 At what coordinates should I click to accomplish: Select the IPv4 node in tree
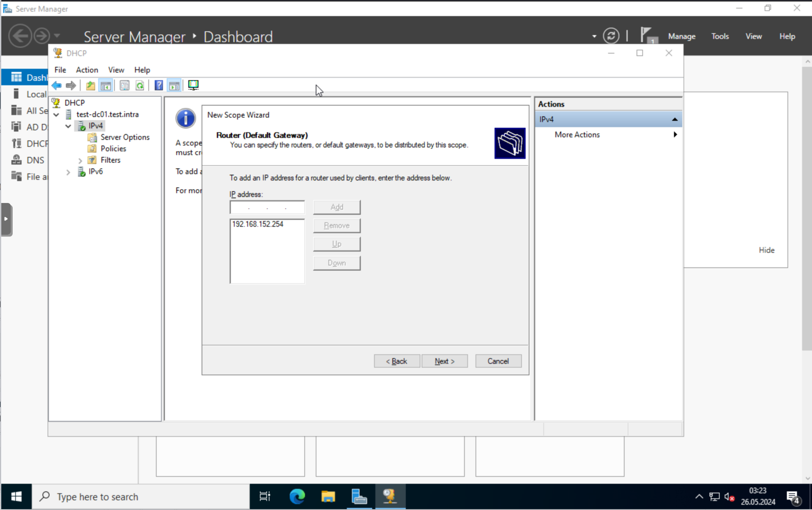pyautogui.click(x=96, y=126)
